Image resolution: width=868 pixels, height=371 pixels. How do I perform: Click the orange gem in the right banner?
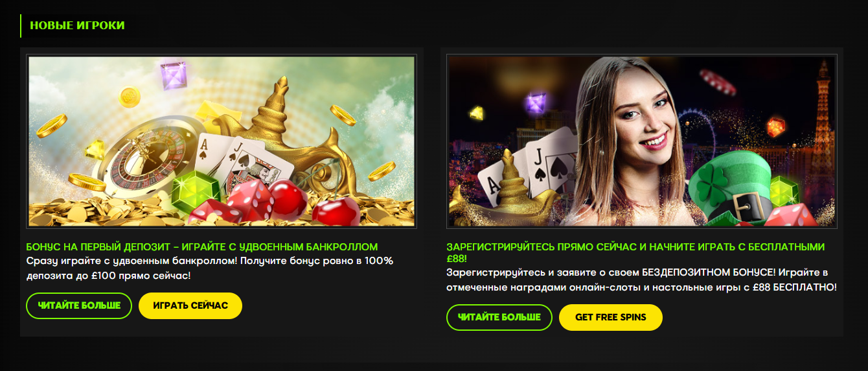tap(775, 125)
